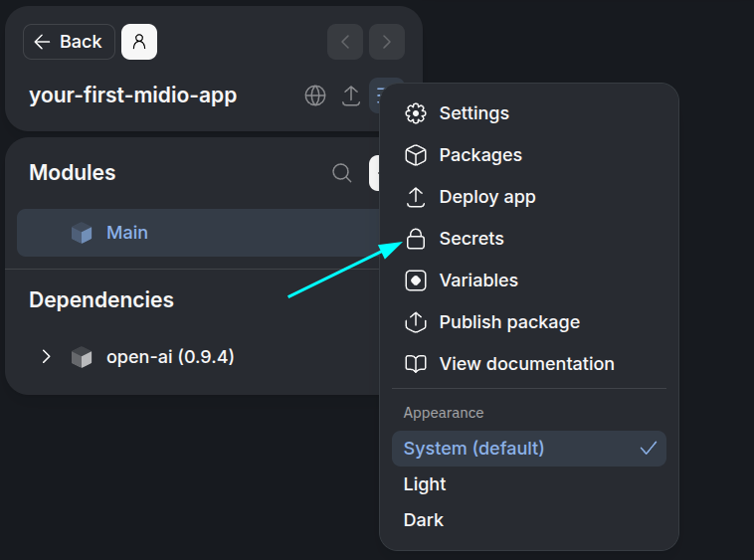Click the gear icon for Settings
The width and height of the screenshot is (754, 560).
pyautogui.click(x=416, y=113)
